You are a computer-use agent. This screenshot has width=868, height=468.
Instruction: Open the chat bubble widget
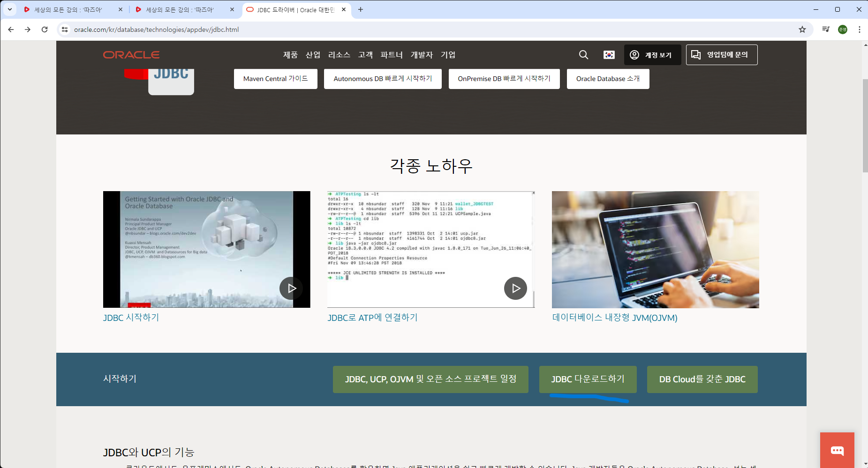[837, 450]
